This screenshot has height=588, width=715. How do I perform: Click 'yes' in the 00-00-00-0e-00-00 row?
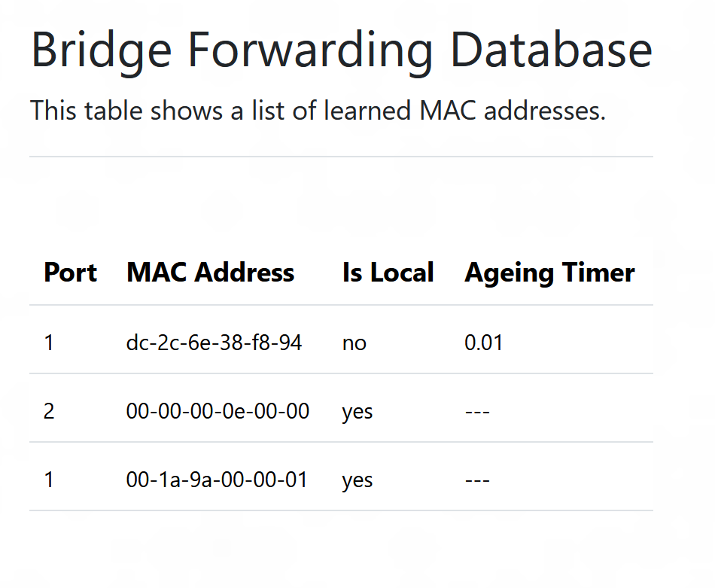(357, 413)
